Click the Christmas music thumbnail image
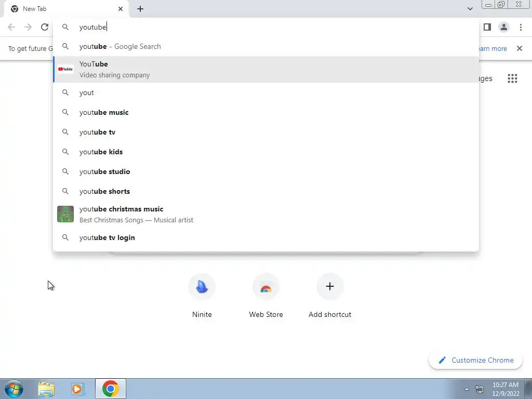Image resolution: width=532 pixels, height=399 pixels. click(x=65, y=214)
